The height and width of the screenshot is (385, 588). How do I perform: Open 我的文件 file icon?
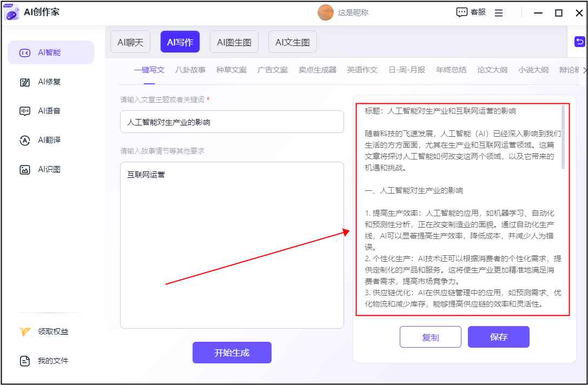tap(25, 361)
